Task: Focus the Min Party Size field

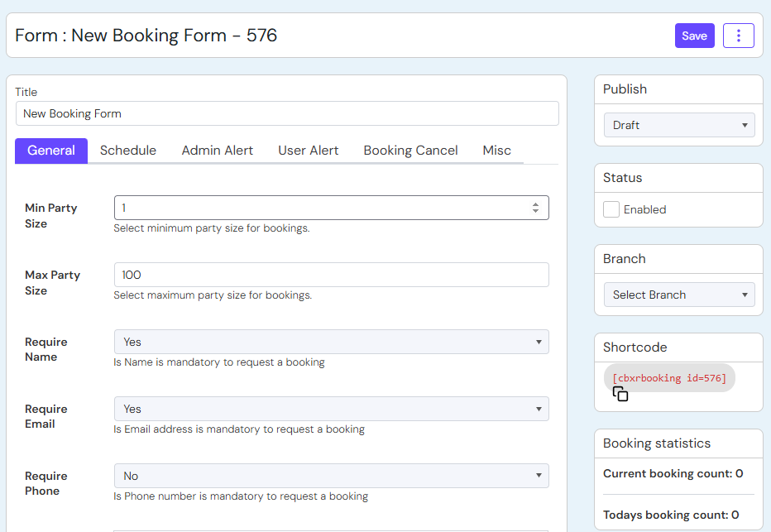Action: point(332,208)
